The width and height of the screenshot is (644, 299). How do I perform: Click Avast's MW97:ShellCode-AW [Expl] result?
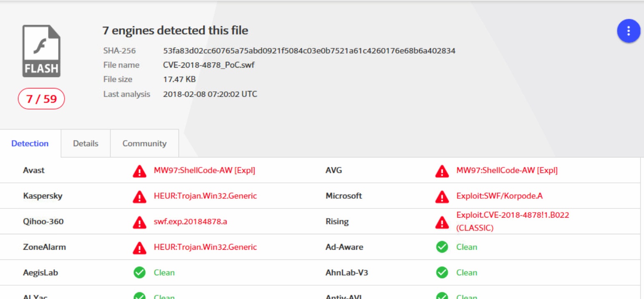pyautogui.click(x=204, y=170)
